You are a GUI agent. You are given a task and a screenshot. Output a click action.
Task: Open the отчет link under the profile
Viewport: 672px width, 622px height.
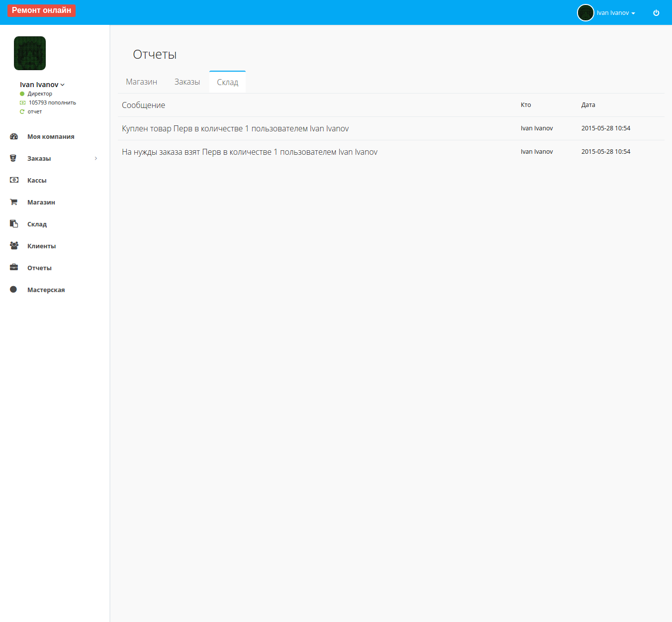click(35, 111)
